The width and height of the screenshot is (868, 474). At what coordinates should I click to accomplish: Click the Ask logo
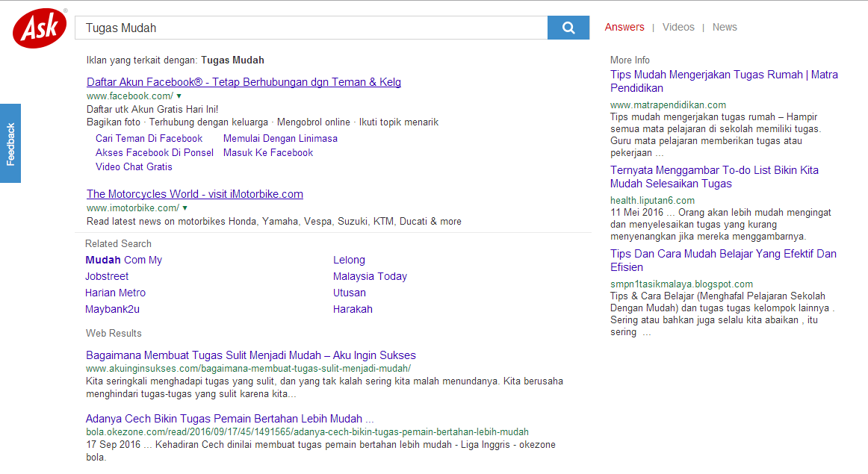40,28
